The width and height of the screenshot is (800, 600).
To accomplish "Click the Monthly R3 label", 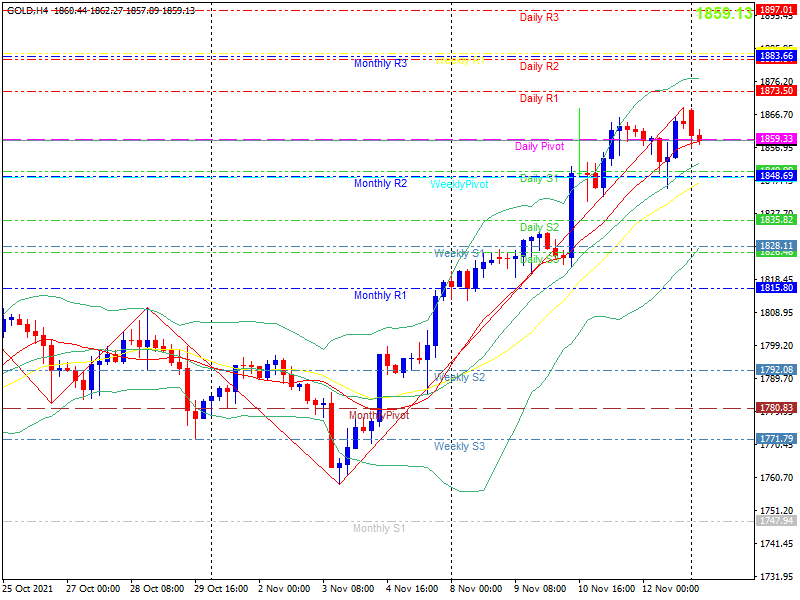I will (381, 63).
